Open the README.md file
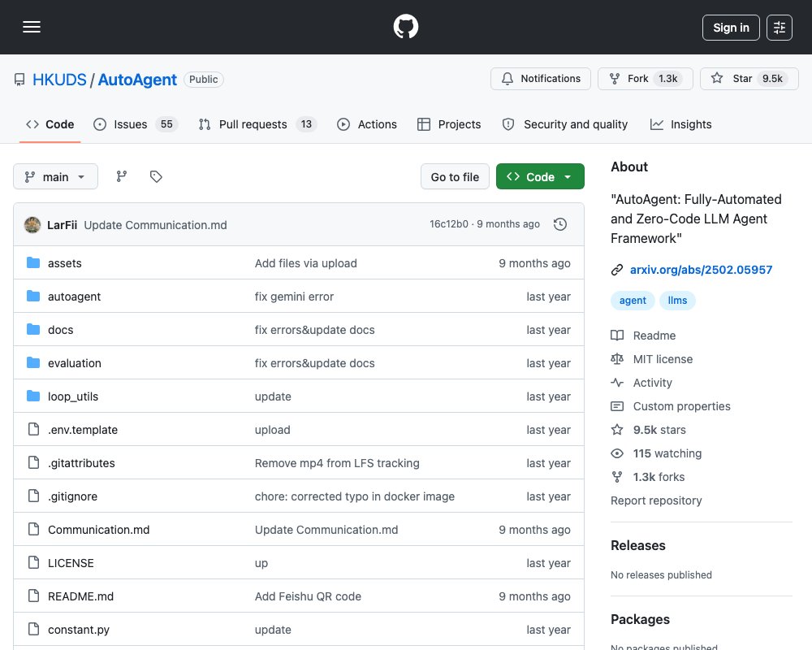Image resolution: width=812 pixels, height=650 pixels. [80, 596]
